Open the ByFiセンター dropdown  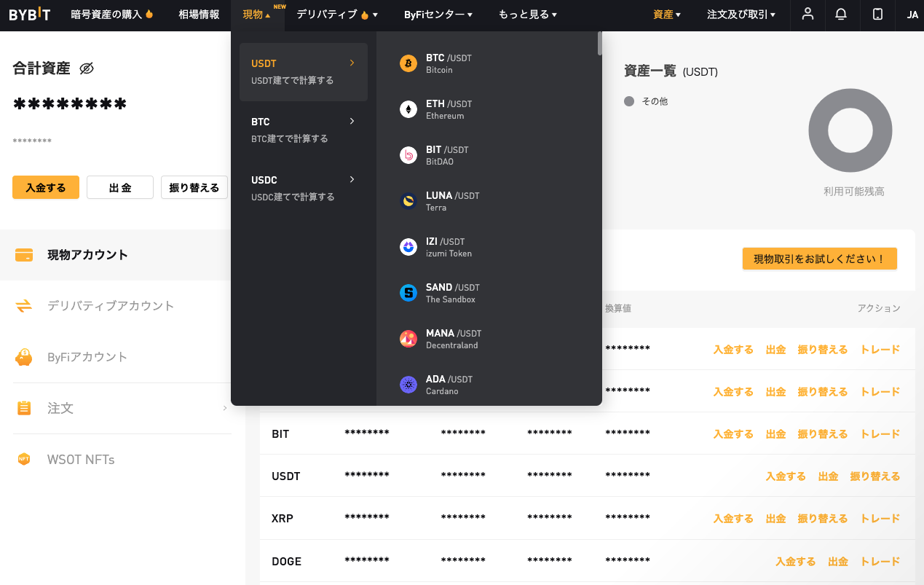[438, 15]
